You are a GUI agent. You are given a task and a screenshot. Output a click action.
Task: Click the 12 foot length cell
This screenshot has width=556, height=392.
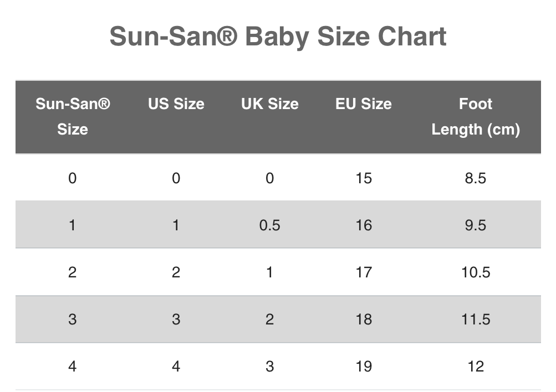476,367
